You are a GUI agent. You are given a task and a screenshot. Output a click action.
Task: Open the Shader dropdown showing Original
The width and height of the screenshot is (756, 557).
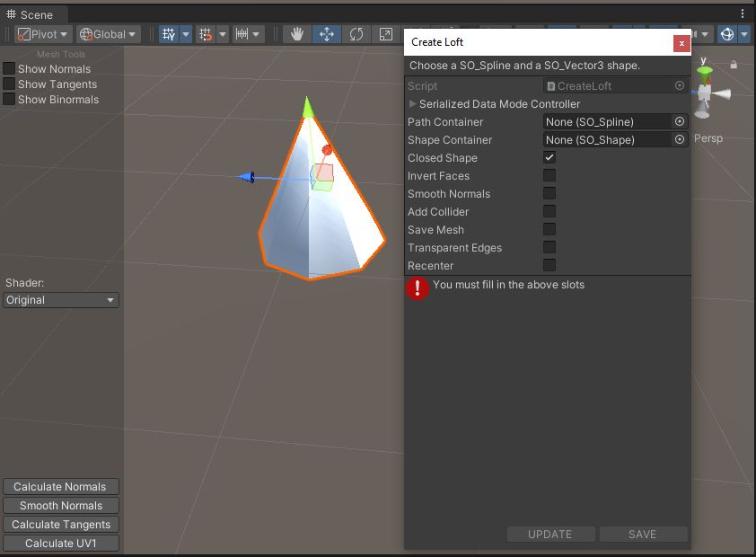coord(60,300)
